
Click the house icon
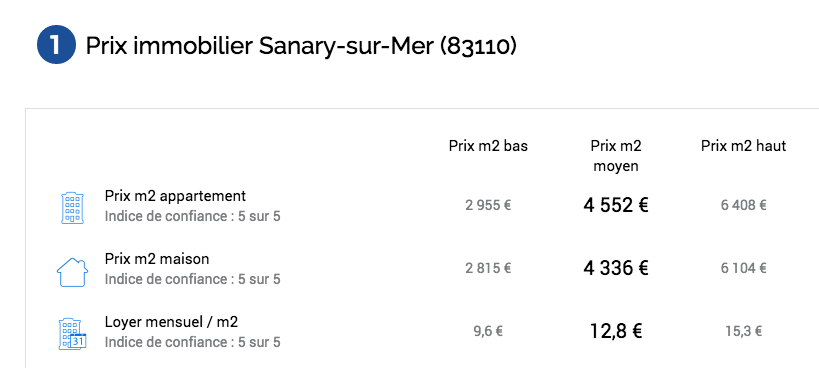coord(72,272)
